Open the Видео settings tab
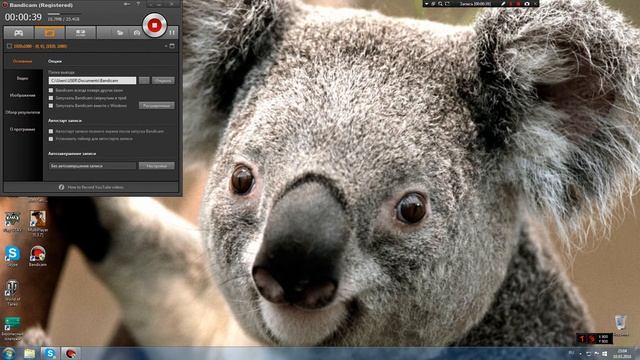The height and width of the screenshot is (360, 640). tap(22, 78)
